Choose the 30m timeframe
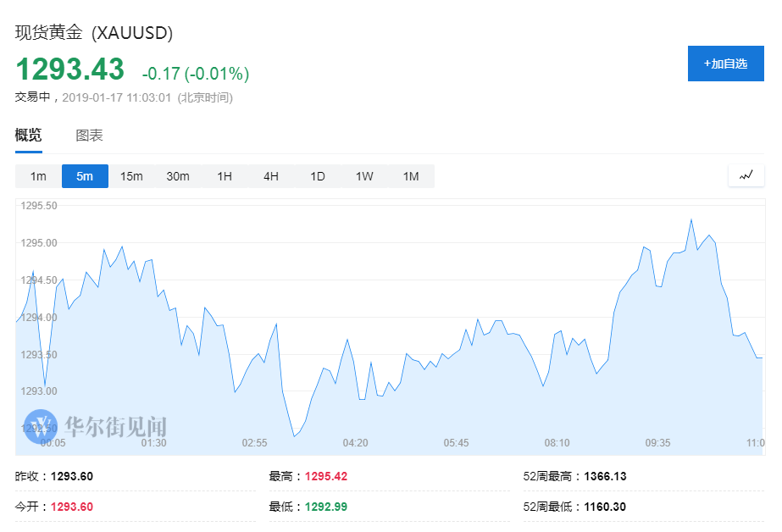The width and height of the screenshot is (782, 532). [x=178, y=176]
